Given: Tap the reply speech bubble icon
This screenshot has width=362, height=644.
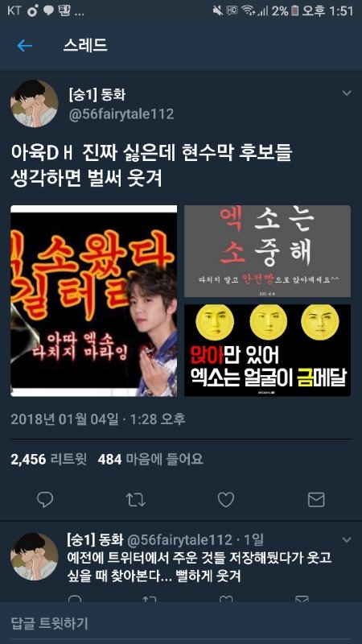Looking at the screenshot, I should click(45, 499).
